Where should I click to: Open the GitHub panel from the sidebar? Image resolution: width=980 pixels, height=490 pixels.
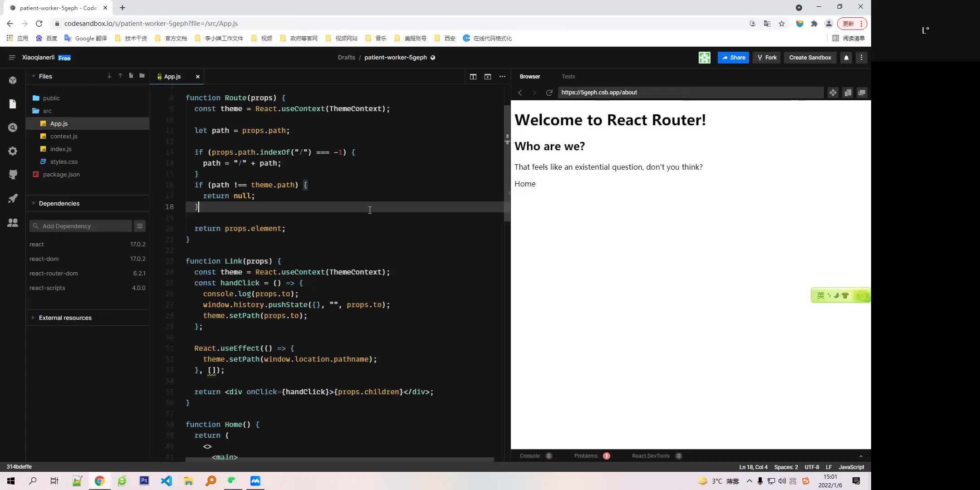click(x=13, y=175)
